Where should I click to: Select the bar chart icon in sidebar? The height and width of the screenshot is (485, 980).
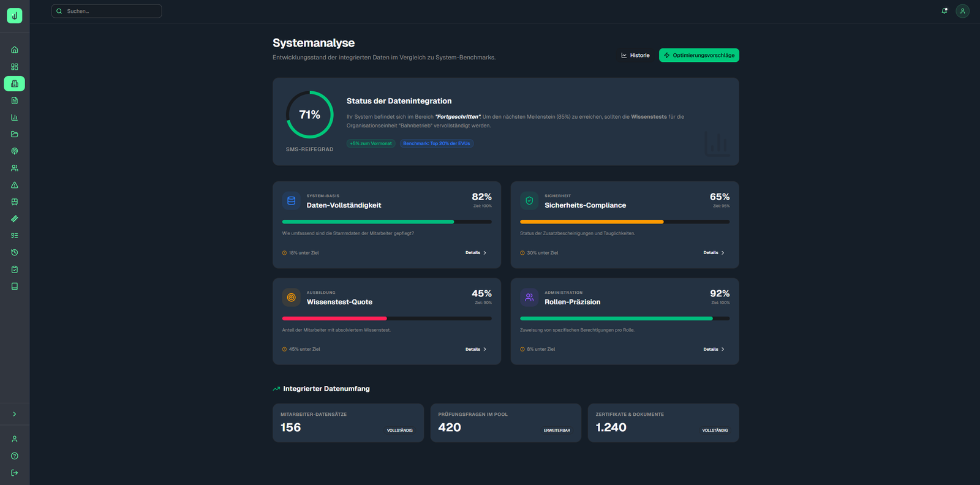point(15,117)
